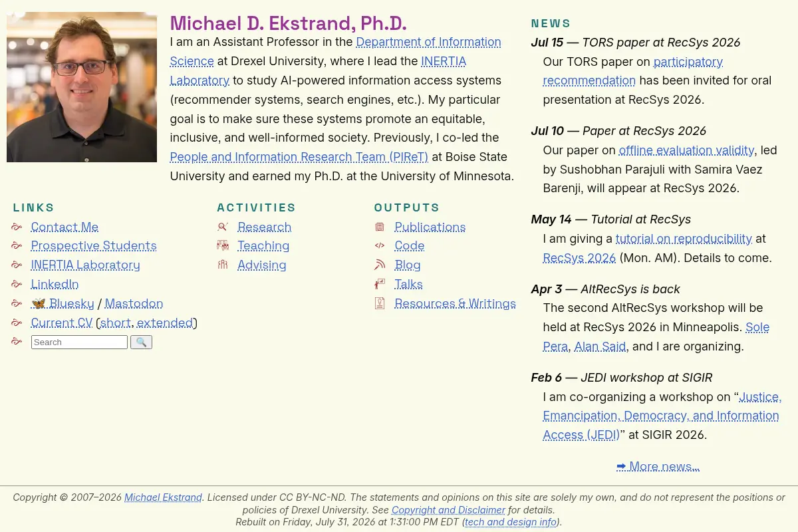Click the icon beside Advising
Image resolution: width=798 pixels, height=532 pixels.
(x=223, y=265)
